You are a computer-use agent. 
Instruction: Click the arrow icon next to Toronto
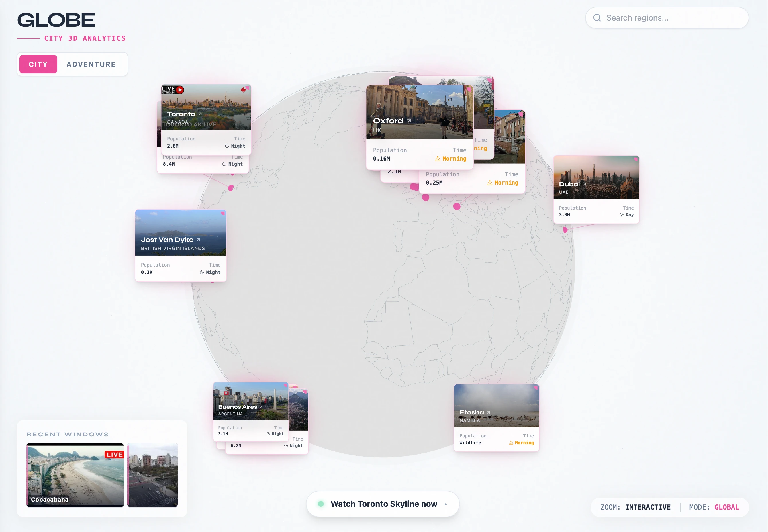coord(200,114)
